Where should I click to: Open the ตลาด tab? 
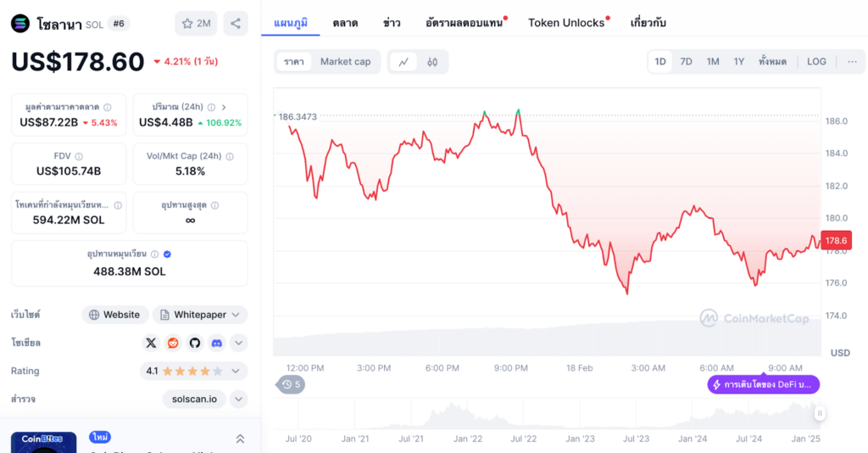[345, 23]
